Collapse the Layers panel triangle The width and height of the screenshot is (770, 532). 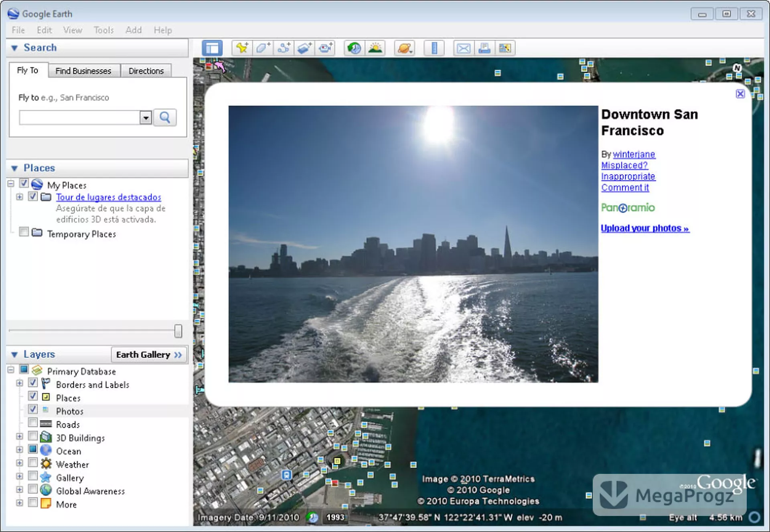(15, 355)
